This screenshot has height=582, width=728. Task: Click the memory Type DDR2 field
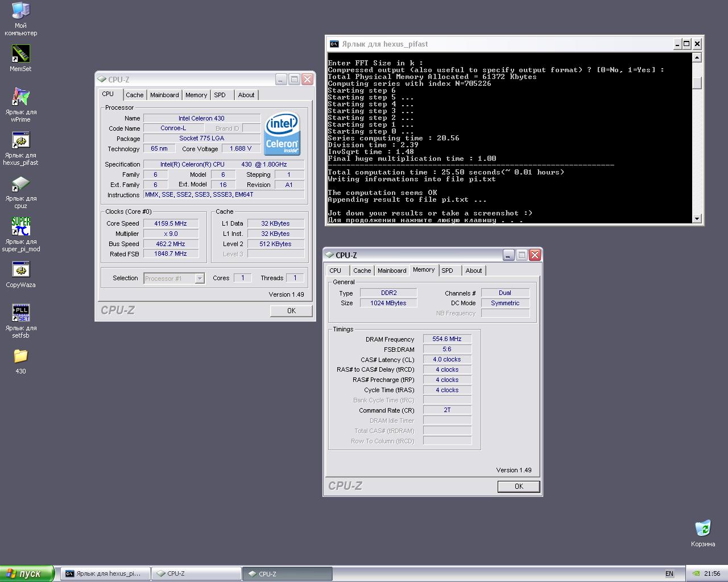(388, 293)
